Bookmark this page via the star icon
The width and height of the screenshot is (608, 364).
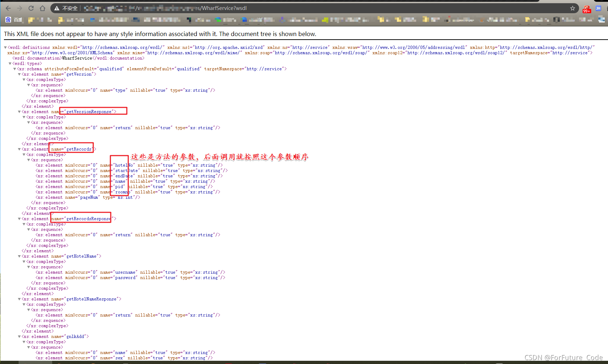point(572,8)
